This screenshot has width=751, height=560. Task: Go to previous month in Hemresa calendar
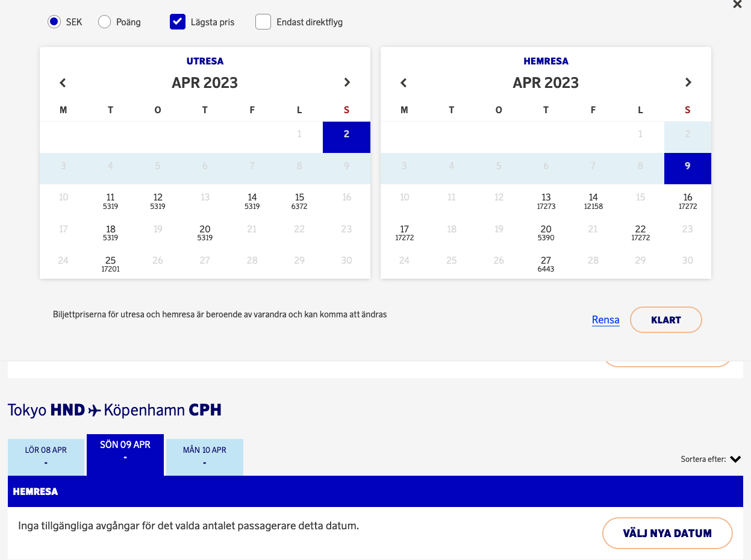pyautogui.click(x=404, y=82)
